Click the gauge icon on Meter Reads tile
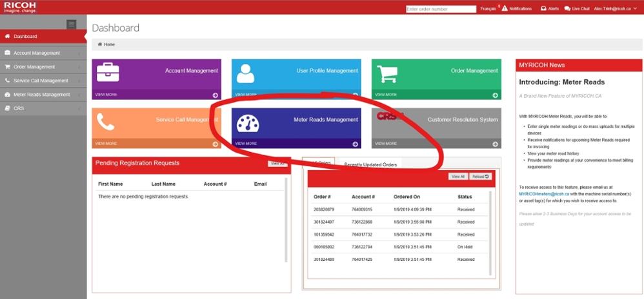The image size is (644, 299). pos(248,124)
